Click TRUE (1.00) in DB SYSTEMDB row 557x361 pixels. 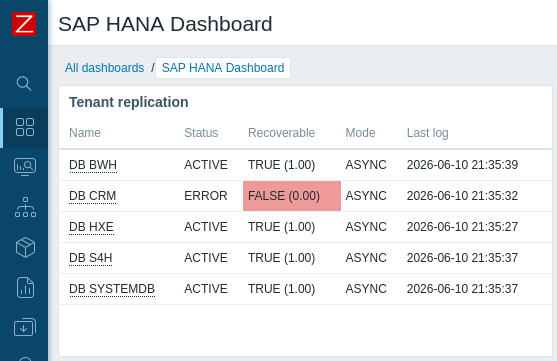[x=281, y=289]
